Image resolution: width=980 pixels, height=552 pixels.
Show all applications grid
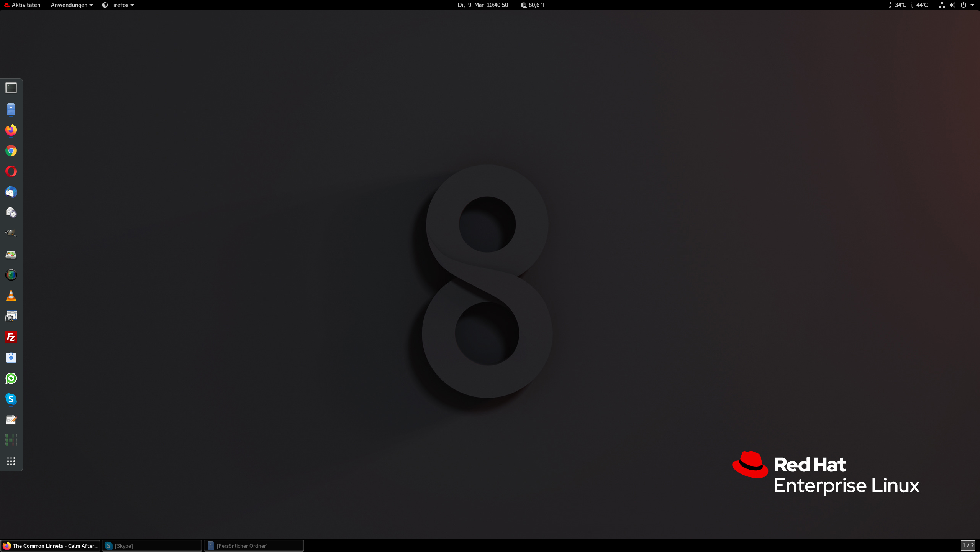pyautogui.click(x=11, y=461)
